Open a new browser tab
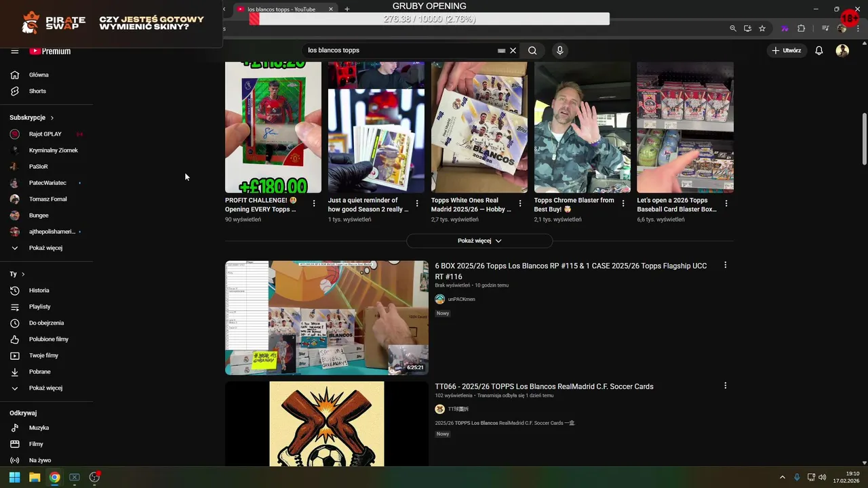This screenshot has width=868, height=488. click(347, 9)
